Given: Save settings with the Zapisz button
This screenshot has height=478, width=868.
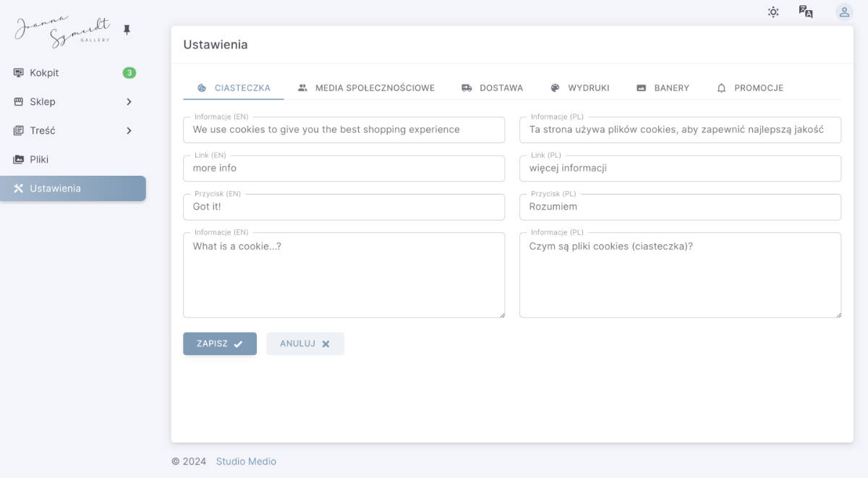Looking at the screenshot, I should pyautogui.click(x=220, y=343).
